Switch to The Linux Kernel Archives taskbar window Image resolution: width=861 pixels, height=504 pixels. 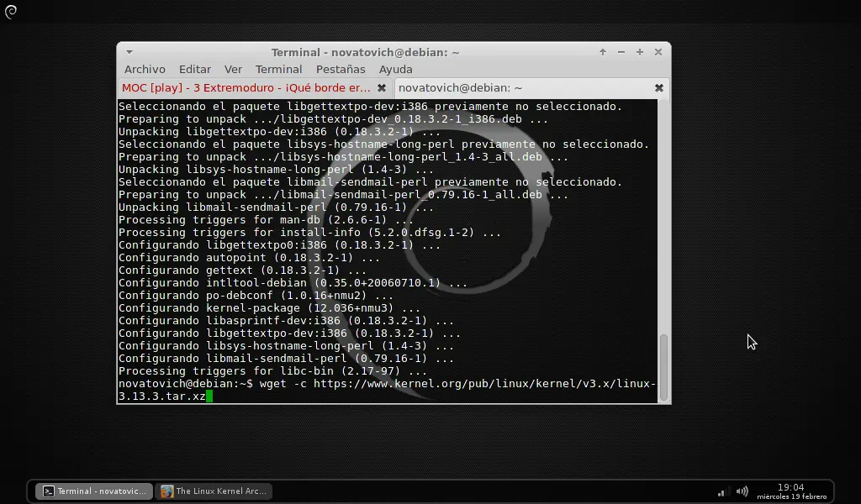tap(214, 491)
